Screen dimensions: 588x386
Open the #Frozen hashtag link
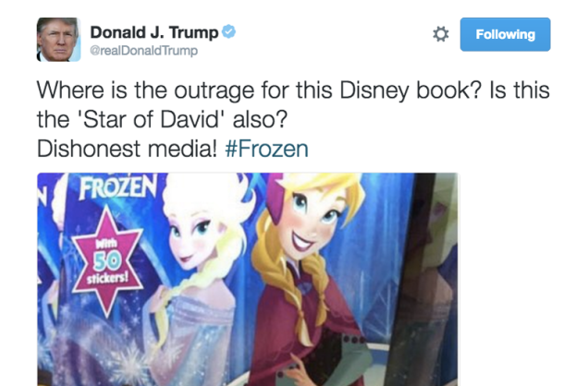click(x=266, y=149)
